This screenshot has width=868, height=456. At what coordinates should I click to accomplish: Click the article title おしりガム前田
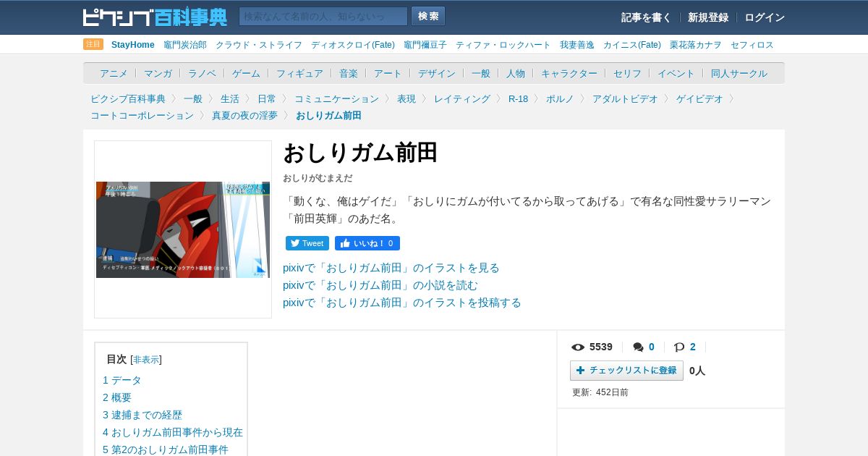(360, 153)
